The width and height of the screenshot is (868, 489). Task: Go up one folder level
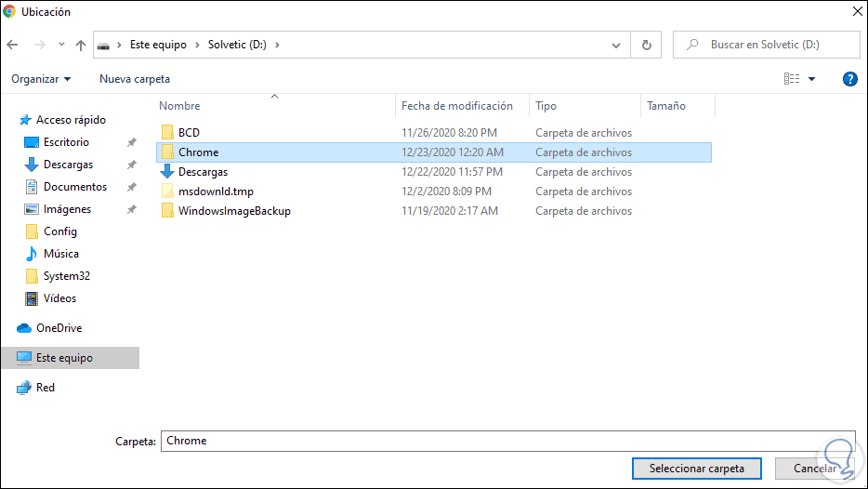(x=81, y=45)
